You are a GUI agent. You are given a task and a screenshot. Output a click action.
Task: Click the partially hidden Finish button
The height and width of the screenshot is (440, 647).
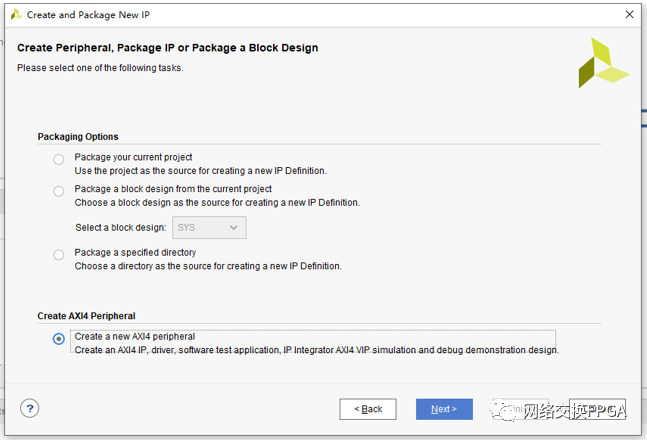point(600,409)
